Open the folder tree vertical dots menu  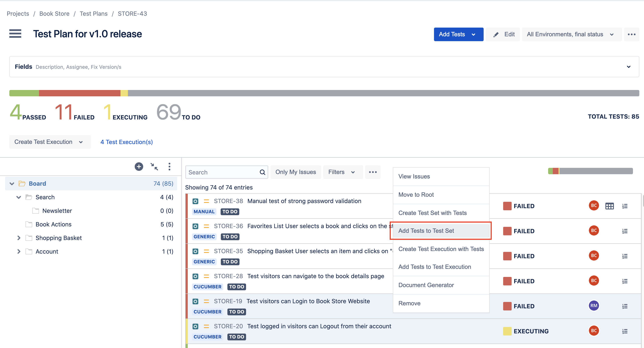[169, 167]
